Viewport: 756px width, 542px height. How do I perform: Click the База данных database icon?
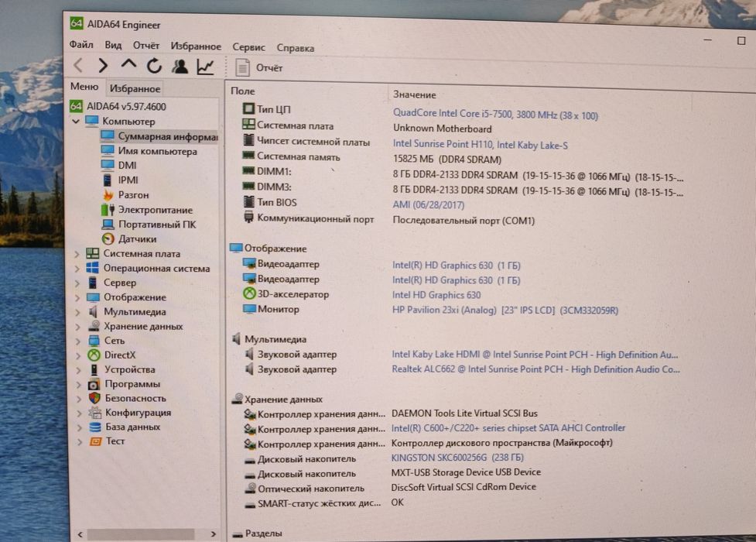click(x=95, y=427)
